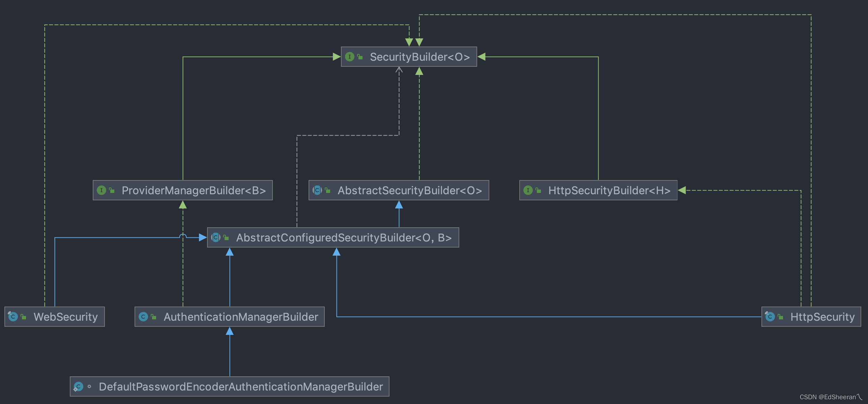868x404 pixels.
Task: Click the package-private dot icon on DefaultPasswordEncoderAuthenticationManagerBuilder
Action: click(x=89, y=386)
